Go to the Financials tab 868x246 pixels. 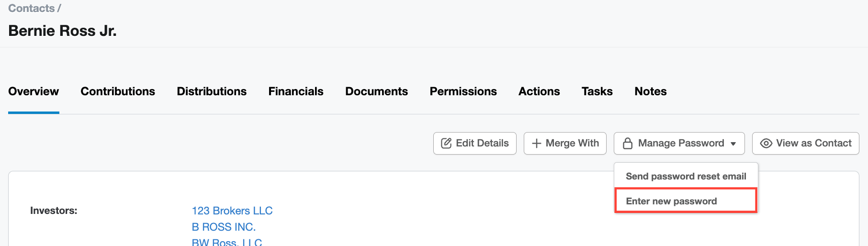296,91
